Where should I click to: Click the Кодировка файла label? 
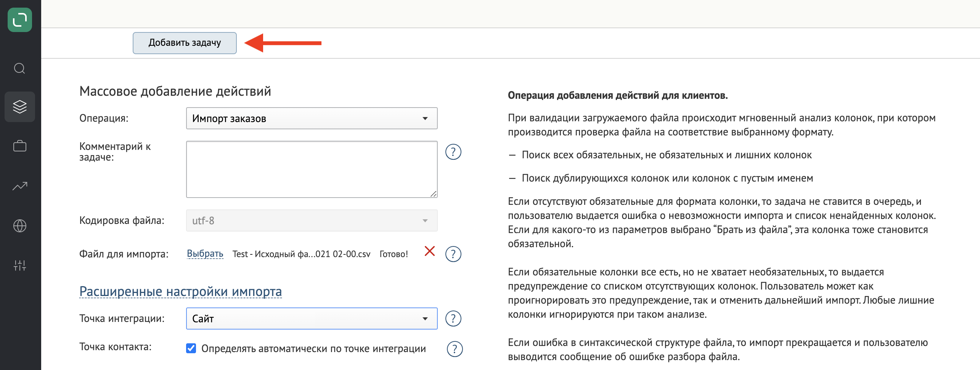[x=122, y=220]
